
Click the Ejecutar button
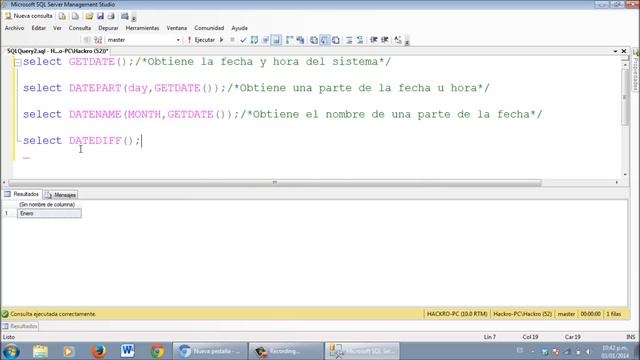coord(201,40)
